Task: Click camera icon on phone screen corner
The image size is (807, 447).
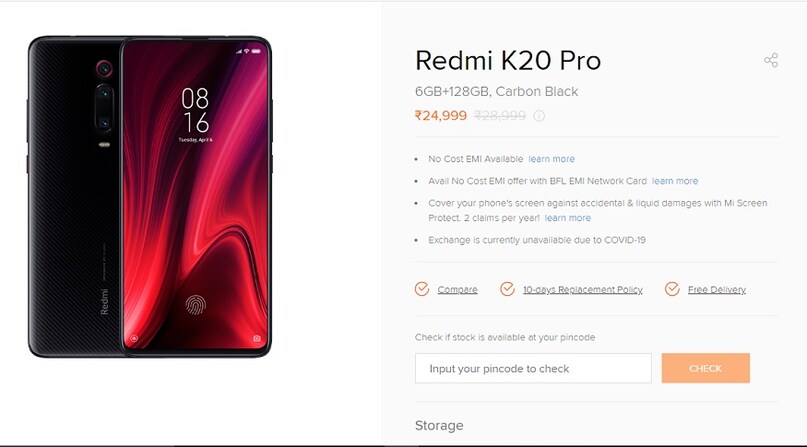Action: pyautogui.click(x=257, y=338)
